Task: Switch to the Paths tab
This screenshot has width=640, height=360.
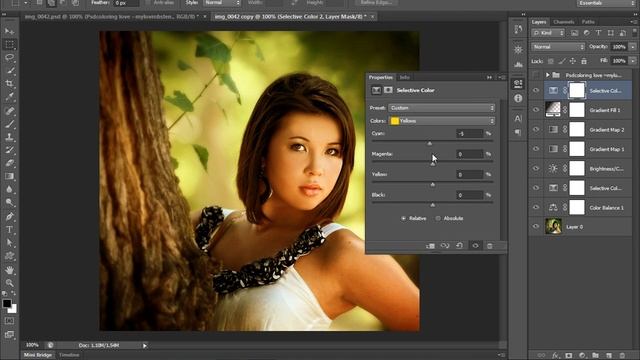Action: pyautogui.click(x=588, y=22)
